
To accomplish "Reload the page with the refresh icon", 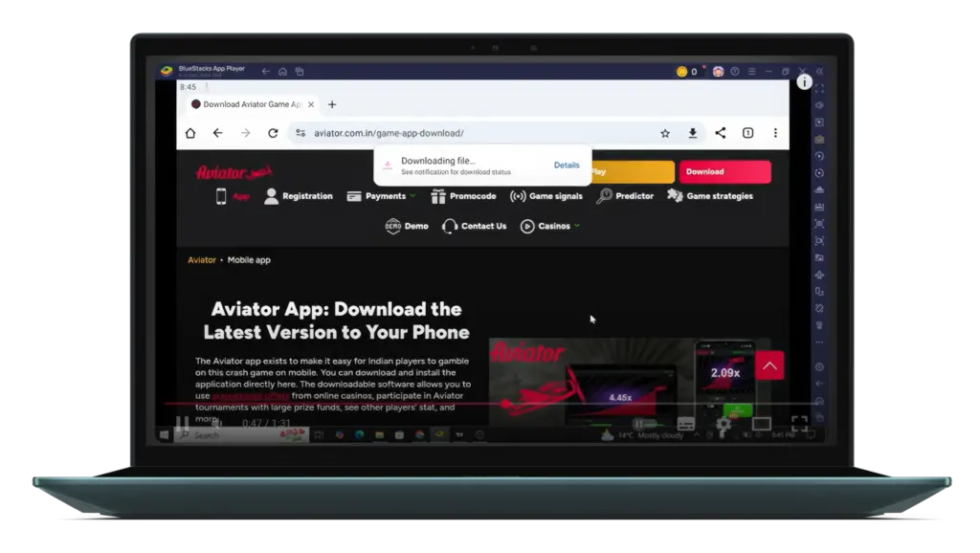I will 273,133.
